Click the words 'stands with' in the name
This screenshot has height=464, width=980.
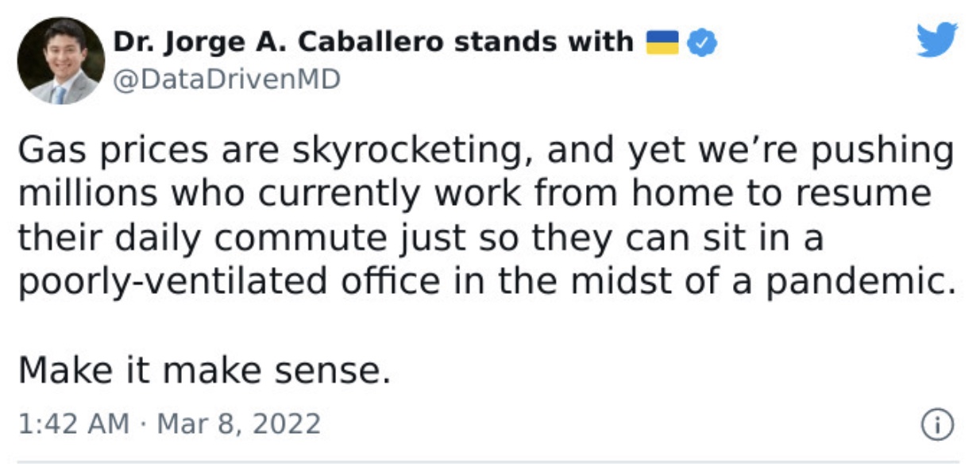pos(545,43)
